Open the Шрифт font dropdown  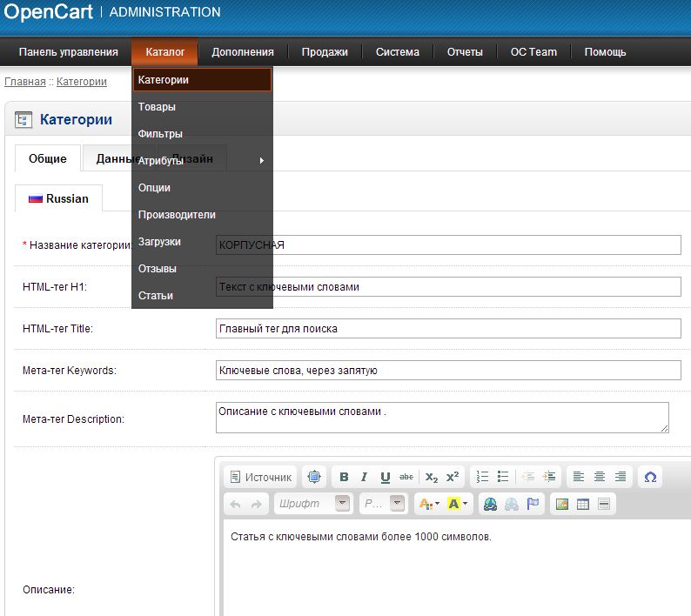pos(343,504)
